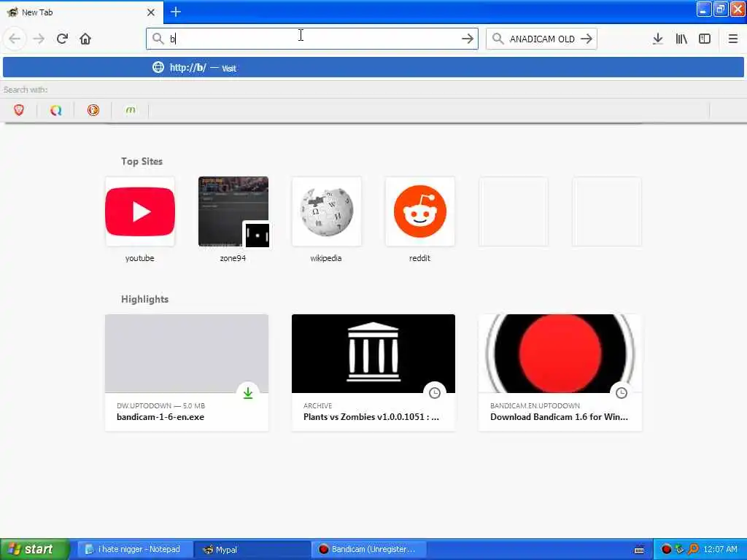Click the Highlights heading
This screenshot has height=560, width=747.
coord(145,299)
